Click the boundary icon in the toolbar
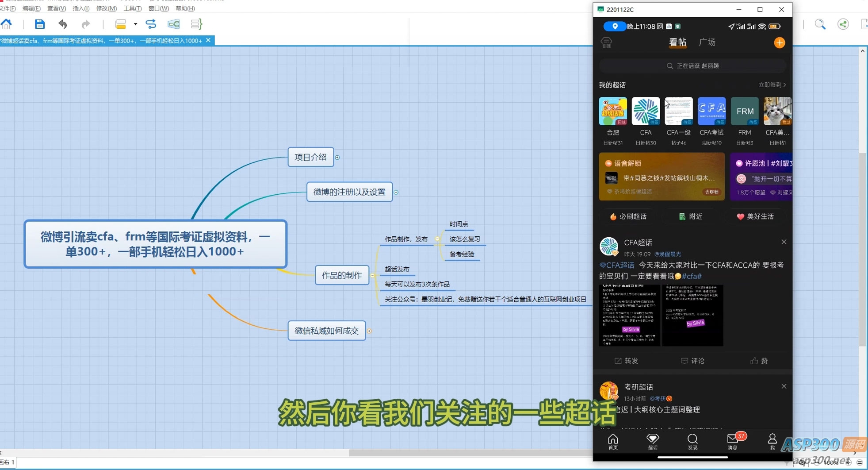Image resolution: width=868 pixels, height=470 pixels. pyautogui.click(x=174, y=24)
